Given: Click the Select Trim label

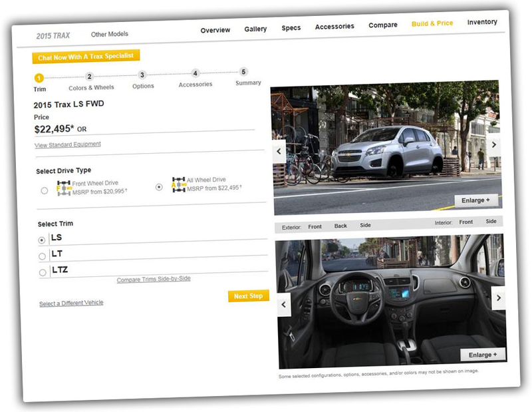Looking at the screenshot, I should (55, 224).
